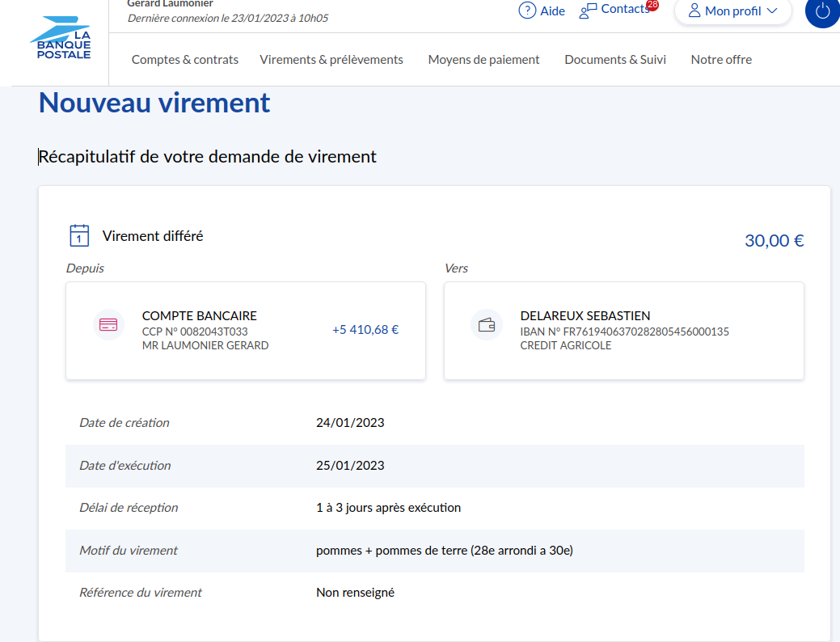Image resolution: width=840 pixels, height=642 pixels.
Task: Click the calendar icon beside Virement différé
Action: (79, 236)
